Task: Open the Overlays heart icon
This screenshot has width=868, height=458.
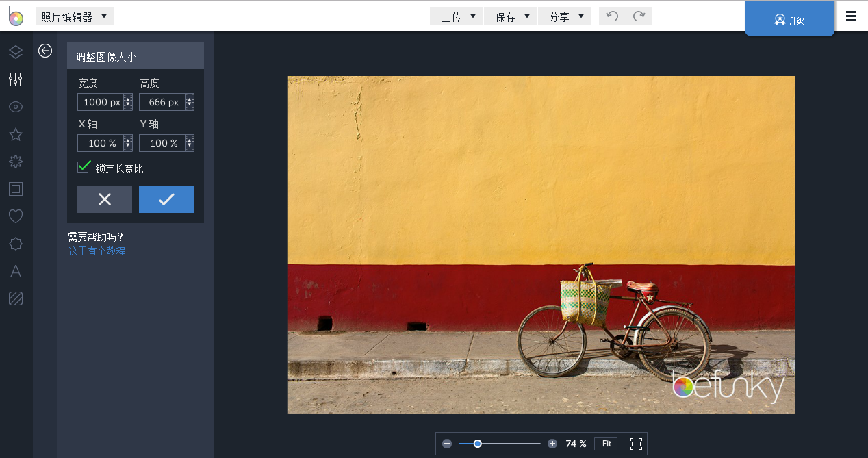Action: coord(16,216)
